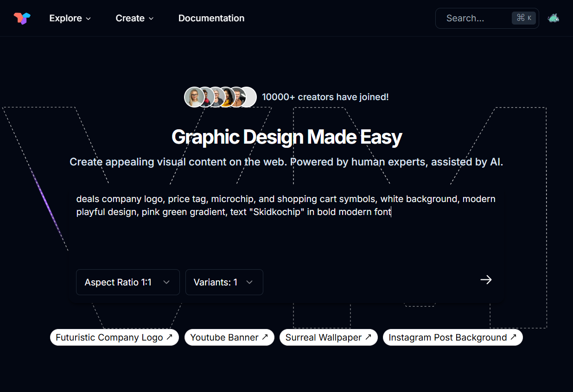
Task: Expand the Explore chevron arrow
Action: [88, 19]
